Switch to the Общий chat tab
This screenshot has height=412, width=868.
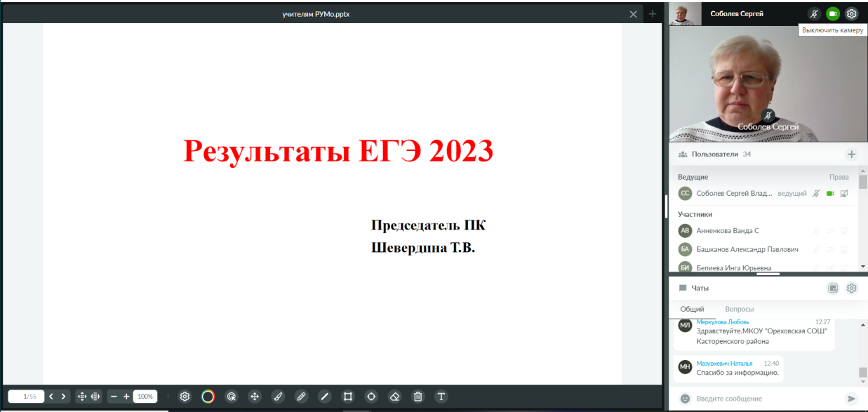pos(692,309)
